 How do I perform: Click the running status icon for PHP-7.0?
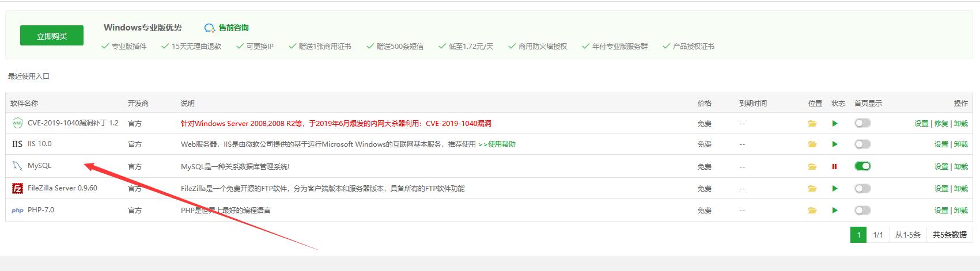pos(835,211)
